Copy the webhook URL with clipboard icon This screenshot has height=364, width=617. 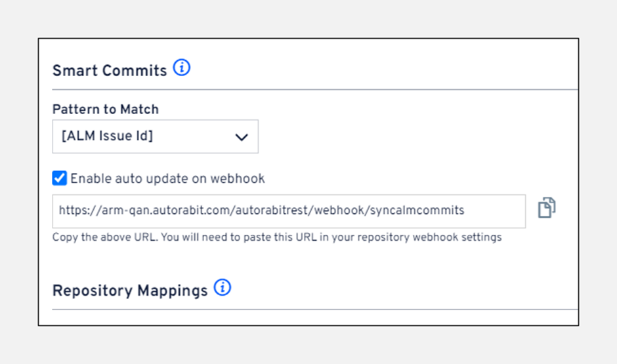click(546, 209)
